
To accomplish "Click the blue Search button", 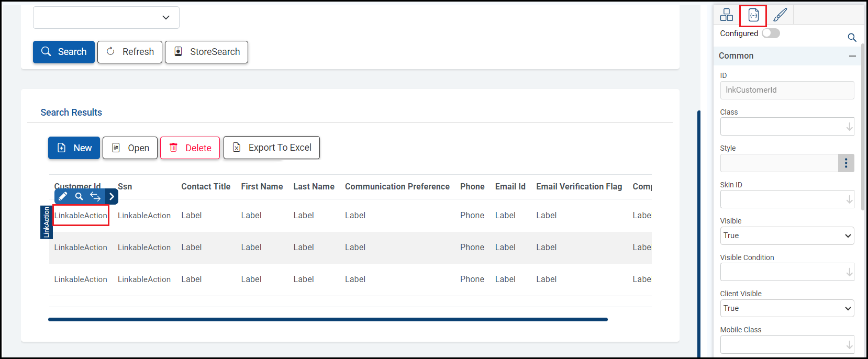I will [64, 52].
